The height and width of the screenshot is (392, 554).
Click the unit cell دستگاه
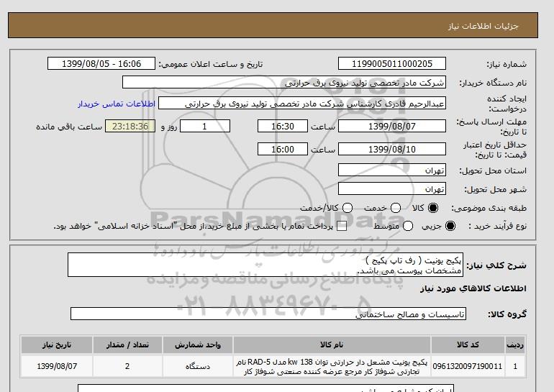tap(198, 366)
